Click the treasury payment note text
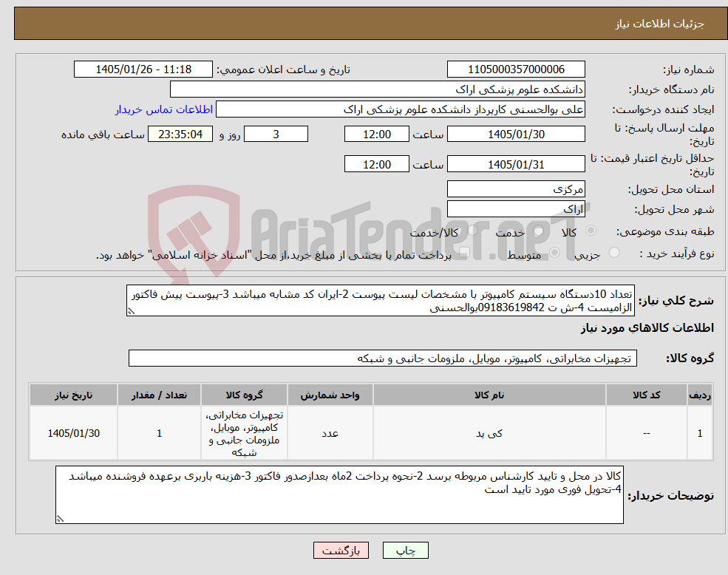 coord(273,255)
